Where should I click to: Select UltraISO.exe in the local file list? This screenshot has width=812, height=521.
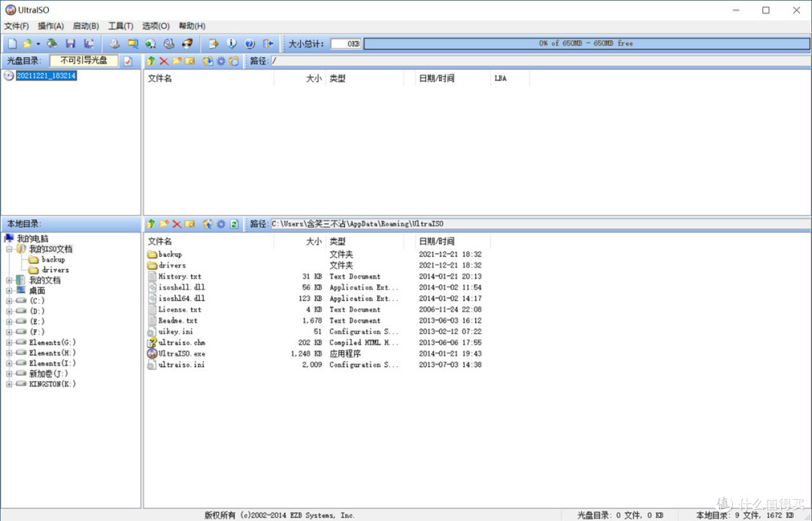coord(181,353)
